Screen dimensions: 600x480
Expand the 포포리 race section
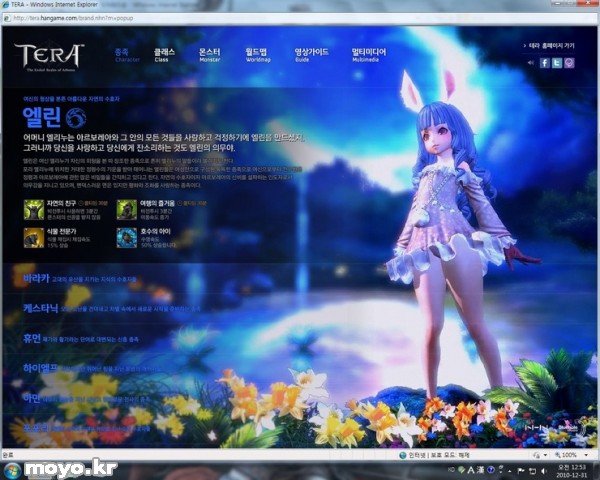pyautogui.click(x=87, y=428)
